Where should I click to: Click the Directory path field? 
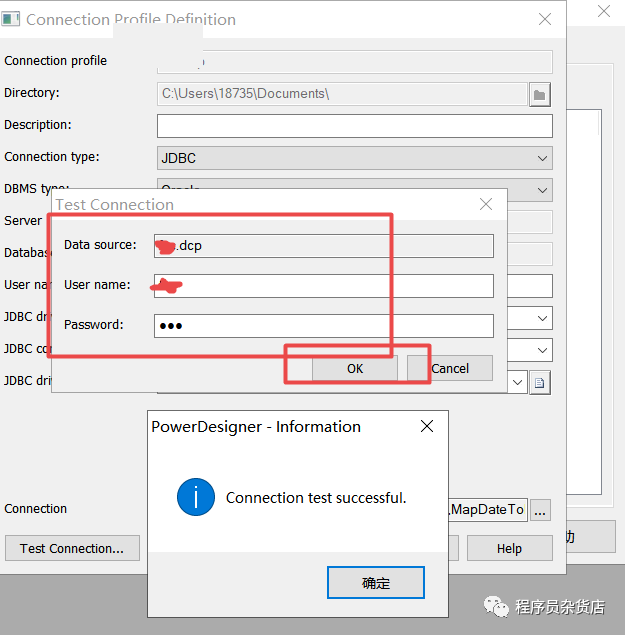pyautogui.click(x=342, y=94)
